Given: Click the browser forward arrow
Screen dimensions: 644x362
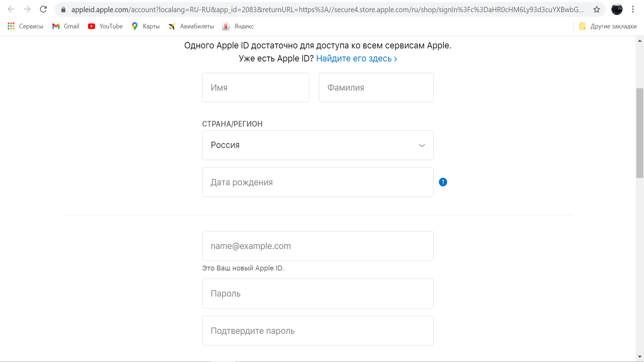Looking at the screenshot, I should tap(27, 9).
